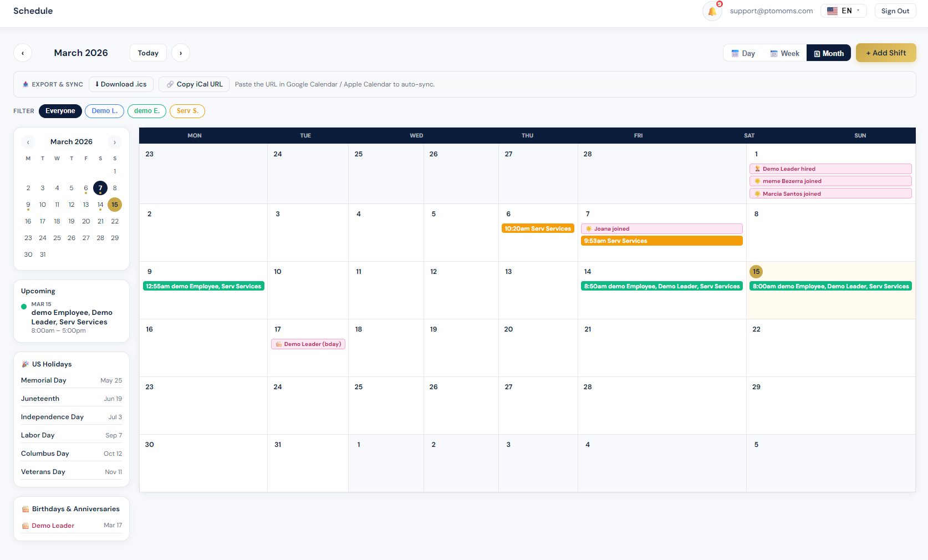The height and width of the screenshot is (560, 928).
Task: Click the chain-link icon on Copy iCal URL
Action: pos(171,84)
